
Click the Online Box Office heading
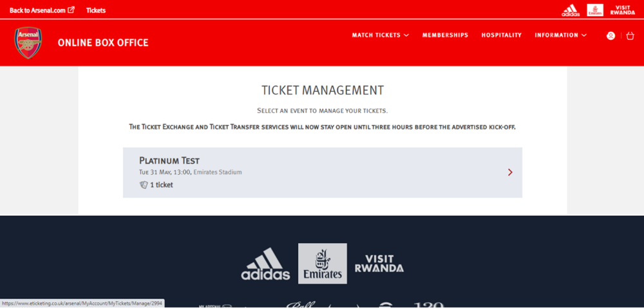[103, 42]
